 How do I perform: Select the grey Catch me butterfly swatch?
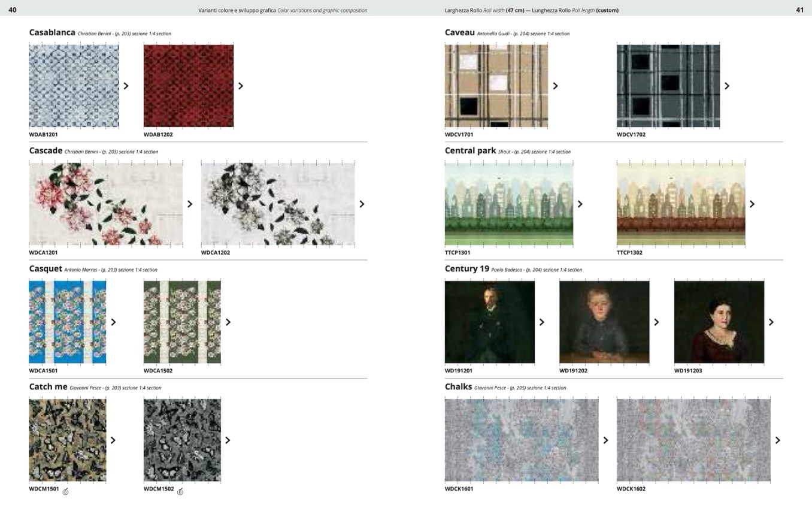pyautogui.click(x=182, y=440)
